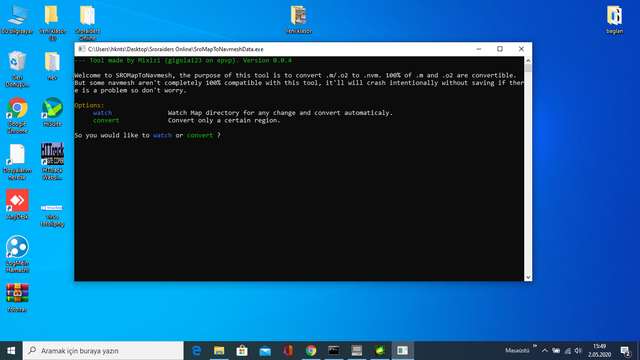Click the Masaüstü toolbar label

pos(517,351)
